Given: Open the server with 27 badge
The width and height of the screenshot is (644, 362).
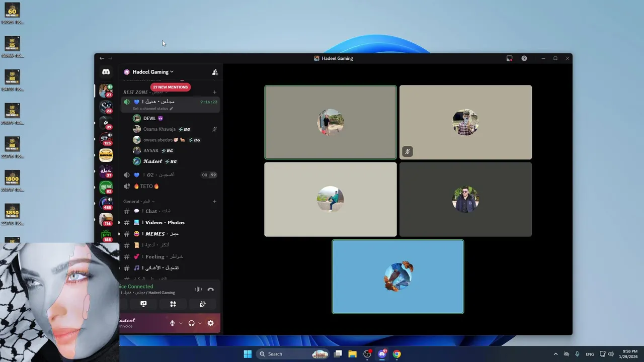Looking at the screenshot, I should pos(106,90).
